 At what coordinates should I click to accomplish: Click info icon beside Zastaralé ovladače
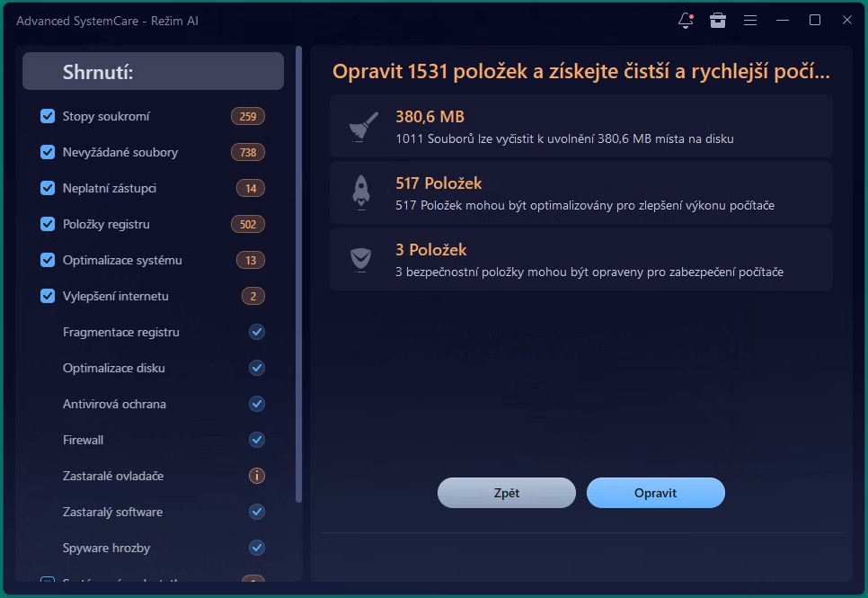(257, 476)
